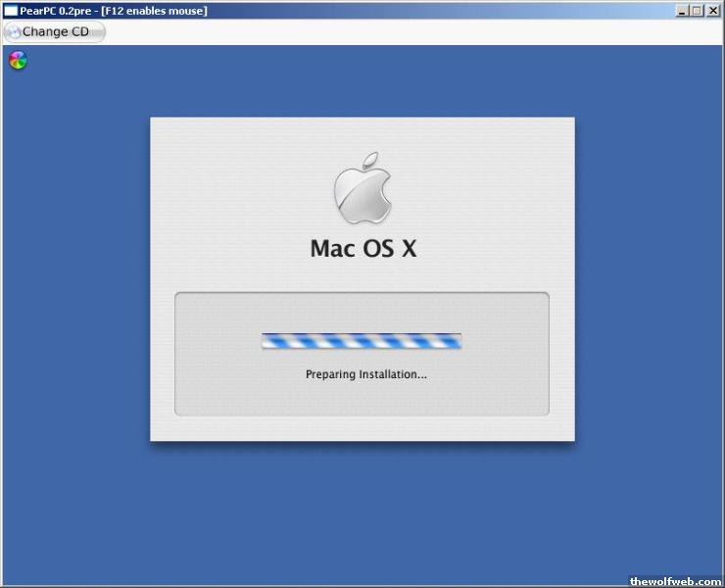The width and height of the screenshot is (725, 588).
Task: Click the thewolfweb.com watermark
Action: (674, 579)
